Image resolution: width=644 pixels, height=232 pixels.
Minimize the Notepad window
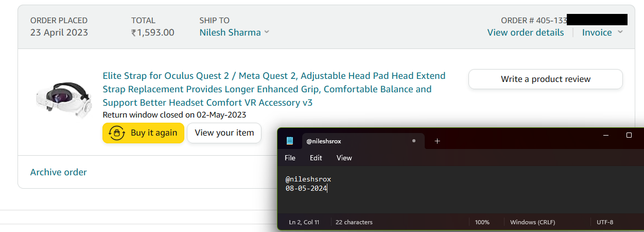(605, 135)
